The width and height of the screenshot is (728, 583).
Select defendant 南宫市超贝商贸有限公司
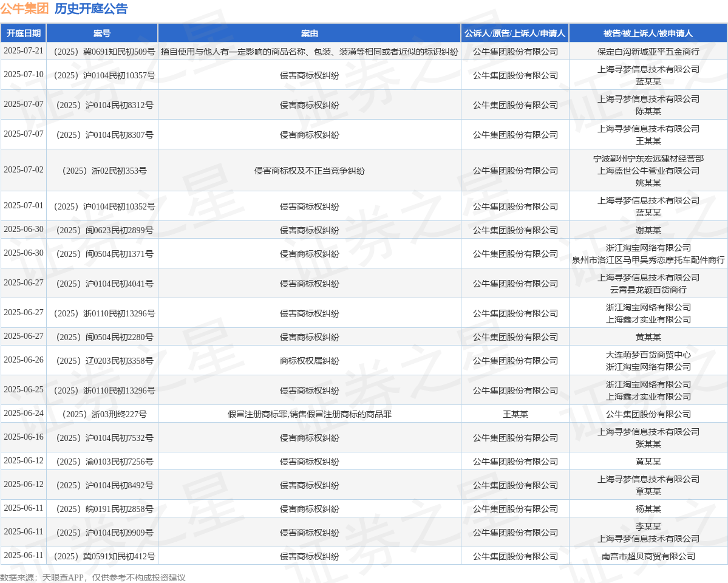pos(648,556)
